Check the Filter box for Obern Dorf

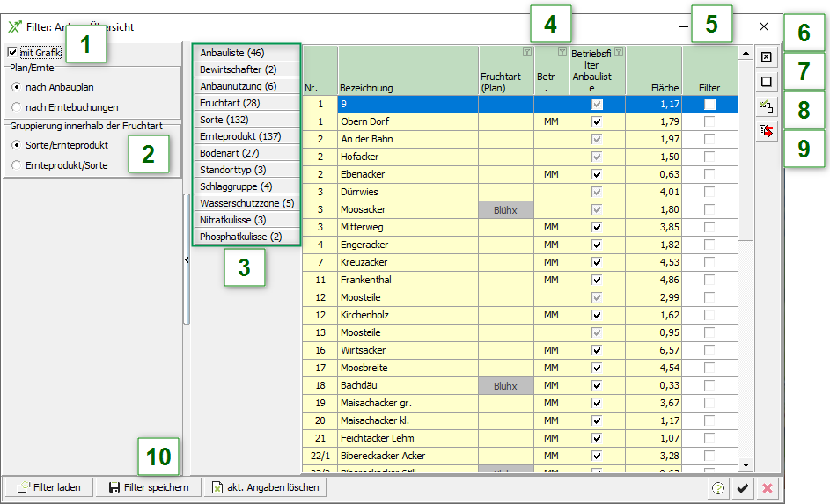pos(709,121)
